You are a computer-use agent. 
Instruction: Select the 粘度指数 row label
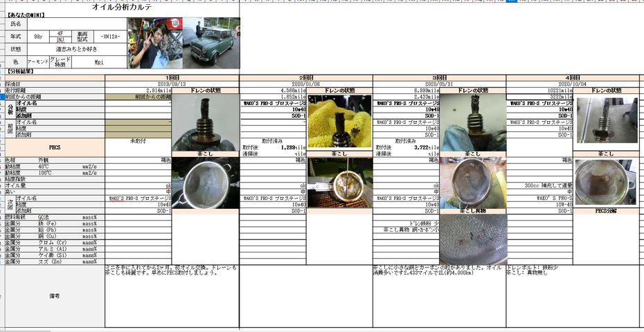pyautogui.click(x=55, y=179)
